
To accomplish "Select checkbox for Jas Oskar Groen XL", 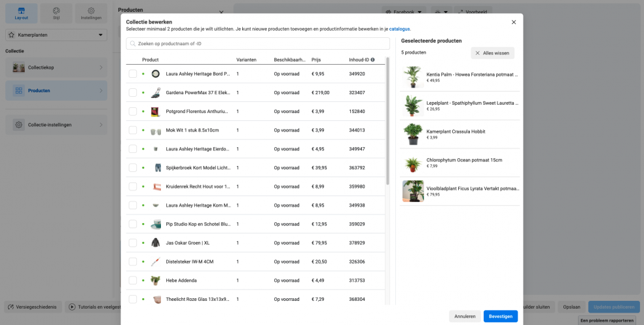I will (x=133, y=243).
